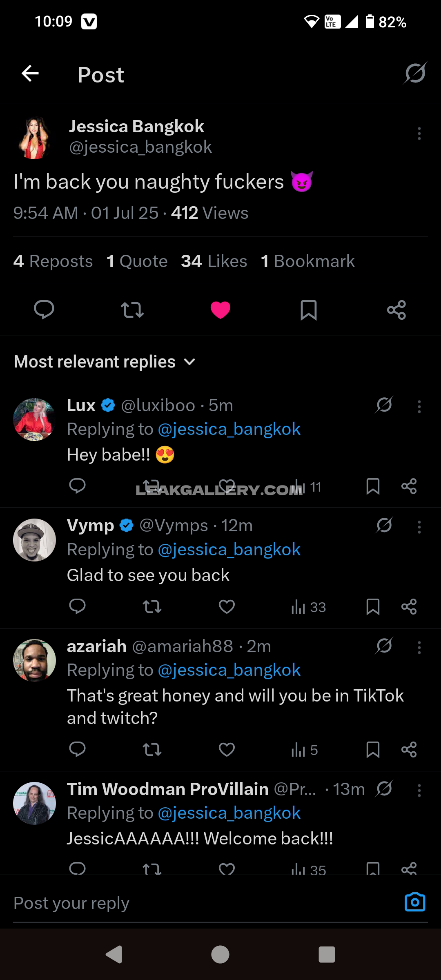
Task: Open the three-dot menu on Lux's reply
Action: (x=419, y=406)
